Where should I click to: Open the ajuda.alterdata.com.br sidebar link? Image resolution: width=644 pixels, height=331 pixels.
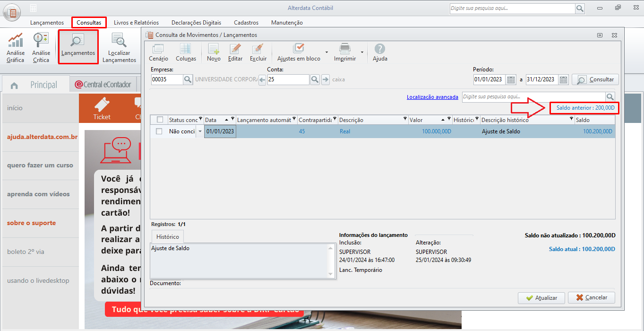tap(43, 137)
